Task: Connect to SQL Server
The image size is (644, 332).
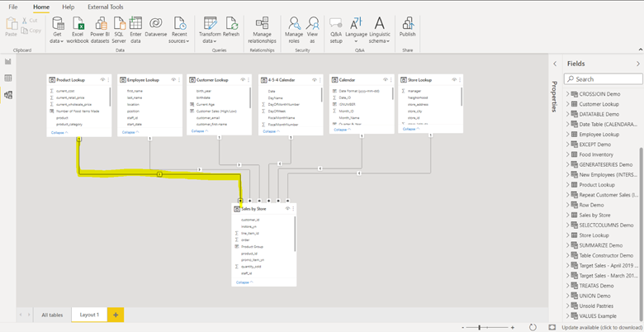Action: click(120, 30)
